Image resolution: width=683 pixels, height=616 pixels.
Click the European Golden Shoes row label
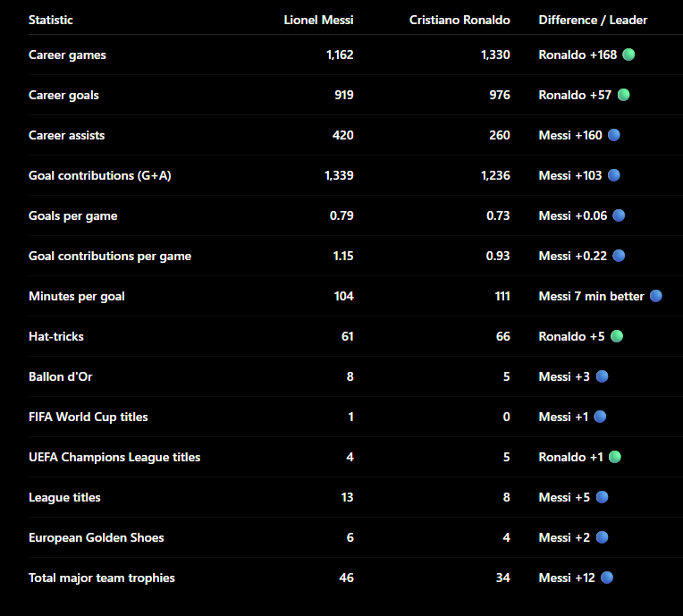(97, 537)
